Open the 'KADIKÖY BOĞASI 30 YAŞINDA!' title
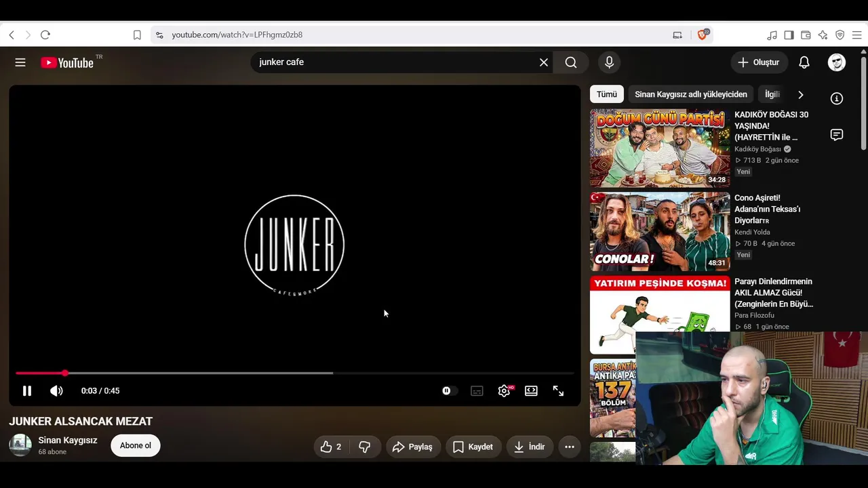Screen dimensions: 868x488 click(x=772, y=126)
